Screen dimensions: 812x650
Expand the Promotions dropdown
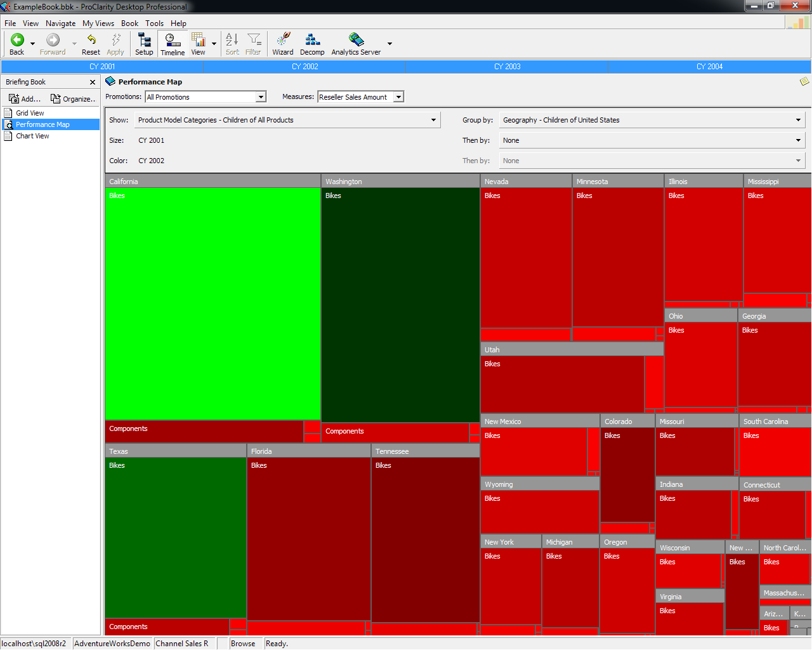click(x=261, y=97)
